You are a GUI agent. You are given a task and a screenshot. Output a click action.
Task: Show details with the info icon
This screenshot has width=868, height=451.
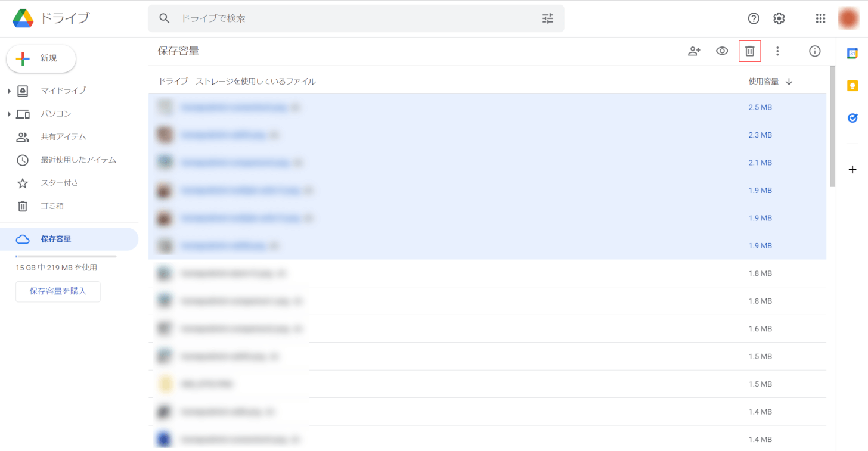815,51
